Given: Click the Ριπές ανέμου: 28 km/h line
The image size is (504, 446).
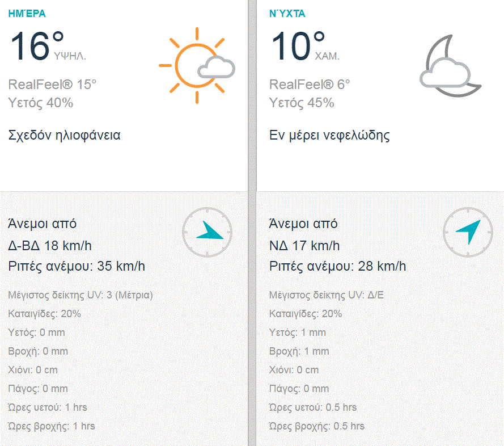Looking at the screenshot, I should (x=338, y=266).
